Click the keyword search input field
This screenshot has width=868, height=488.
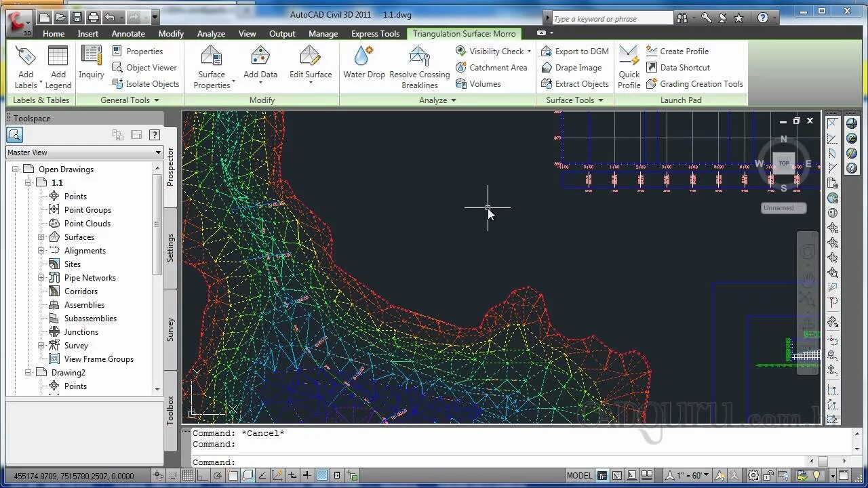coord(612,18)
